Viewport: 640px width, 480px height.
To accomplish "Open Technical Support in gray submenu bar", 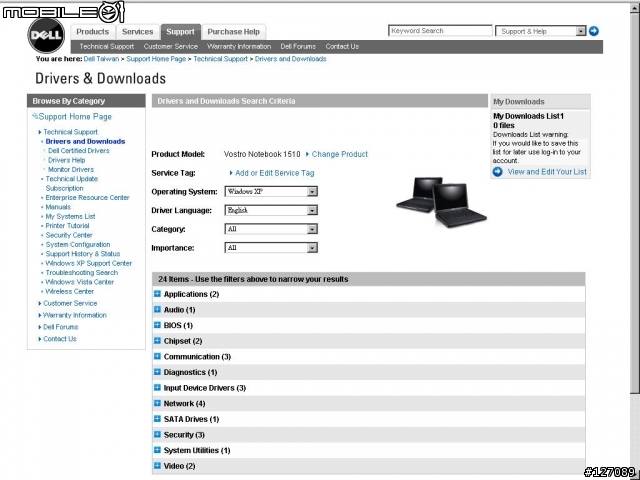I will 107,47.
